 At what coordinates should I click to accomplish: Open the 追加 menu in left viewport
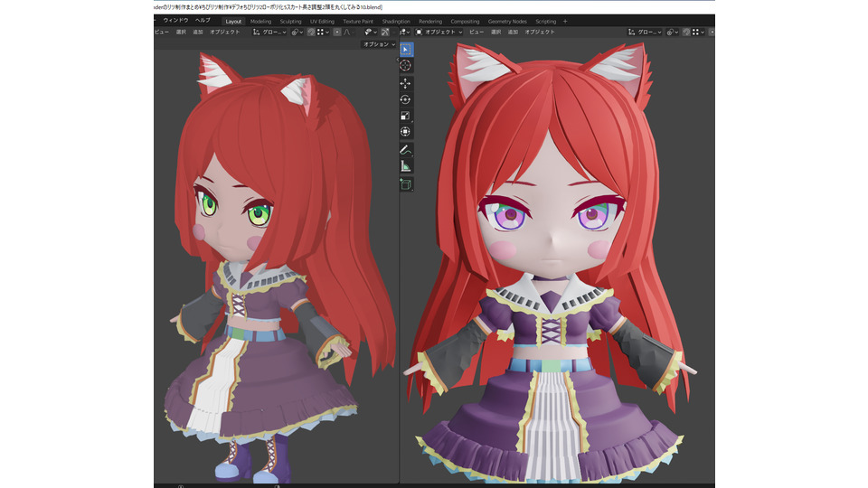198,33
